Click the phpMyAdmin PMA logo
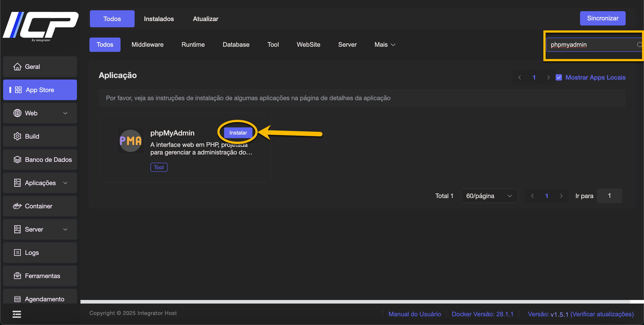 (x=131, y=141)
